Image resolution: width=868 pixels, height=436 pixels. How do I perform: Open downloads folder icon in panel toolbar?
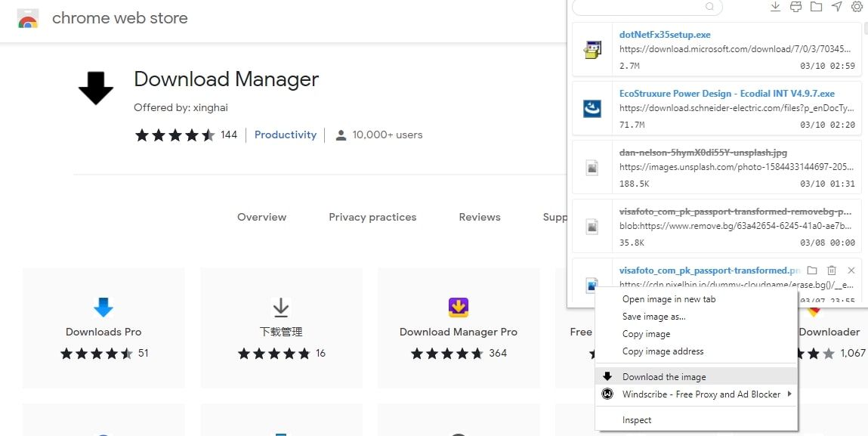(816, 7)
